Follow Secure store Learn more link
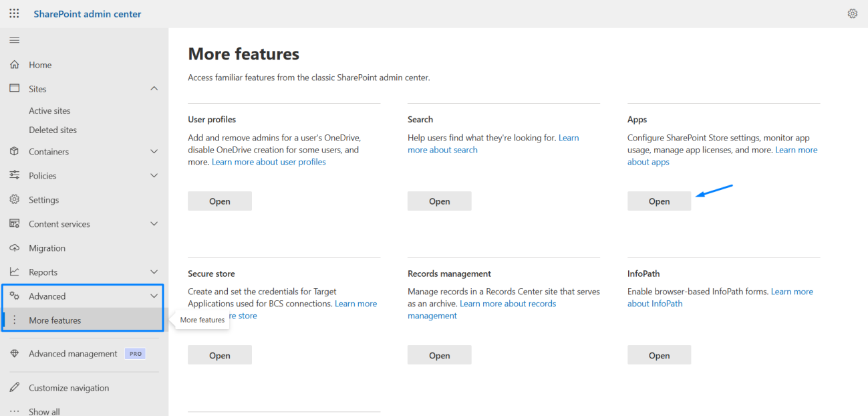This screenshot has width=868, height=416. [x=355, y=304]
